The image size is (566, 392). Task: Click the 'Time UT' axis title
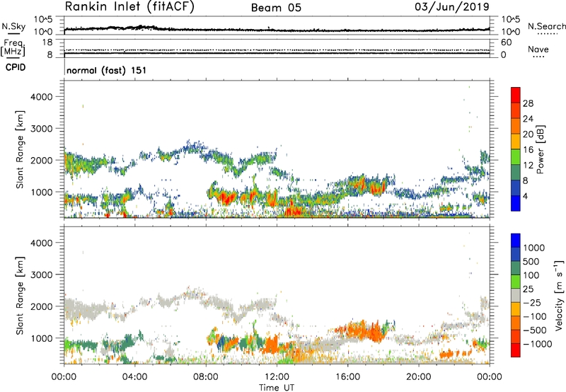pos(277,388)
